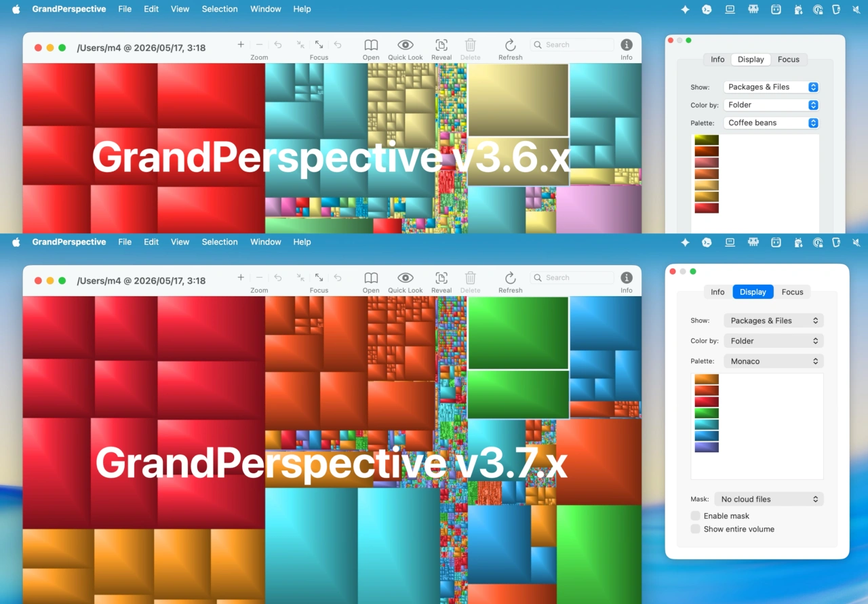Screen dimensions: 868x604
Task: Click the Refresh icon in v3.7.x toolbar
Action: (x=511, y=277)
